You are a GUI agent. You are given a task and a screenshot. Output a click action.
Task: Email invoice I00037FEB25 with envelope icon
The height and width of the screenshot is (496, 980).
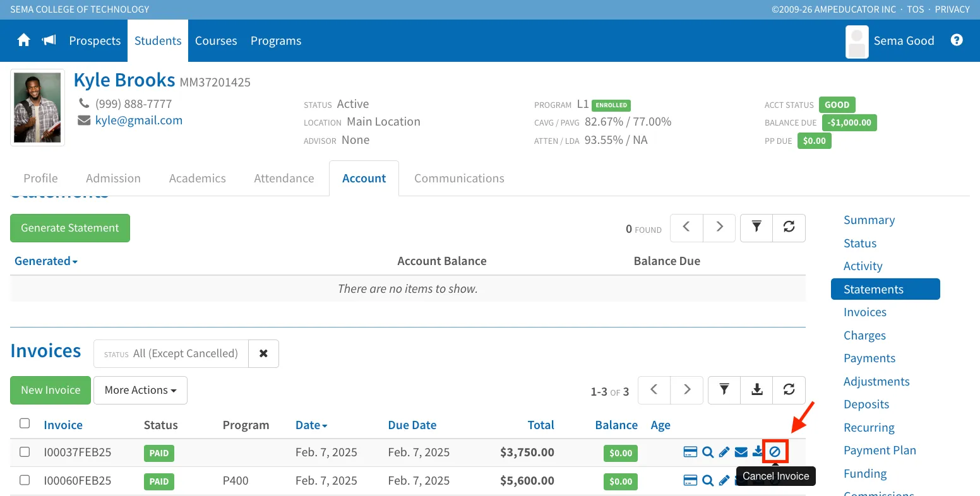pyautogui.click(x=741, y=452)
